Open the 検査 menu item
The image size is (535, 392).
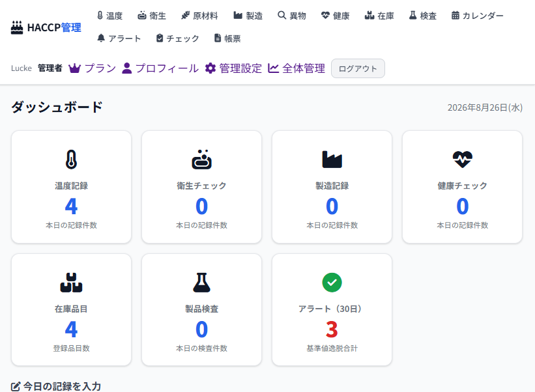pyautogui.click(x=423, y=16)
